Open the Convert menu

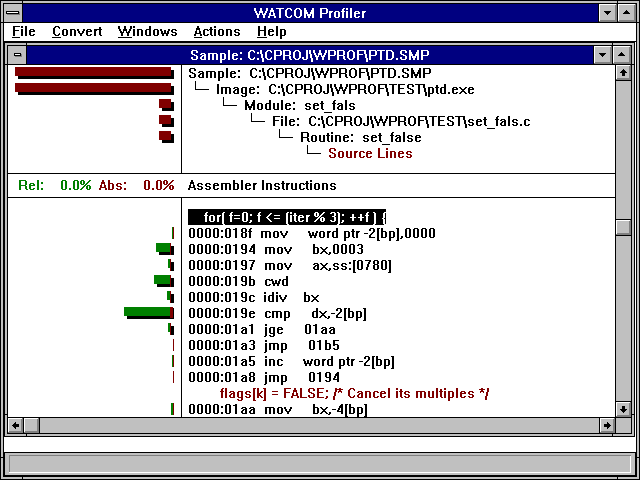point(77,32)
